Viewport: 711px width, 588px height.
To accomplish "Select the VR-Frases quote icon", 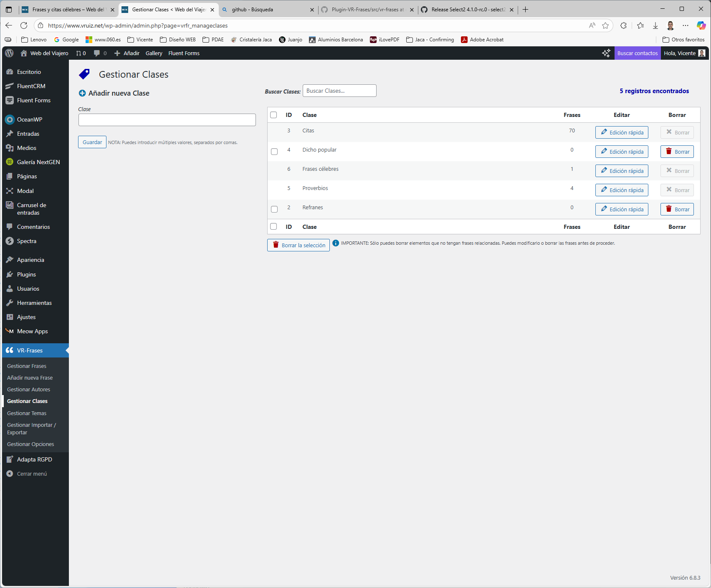I will click(x=9, y=350).
